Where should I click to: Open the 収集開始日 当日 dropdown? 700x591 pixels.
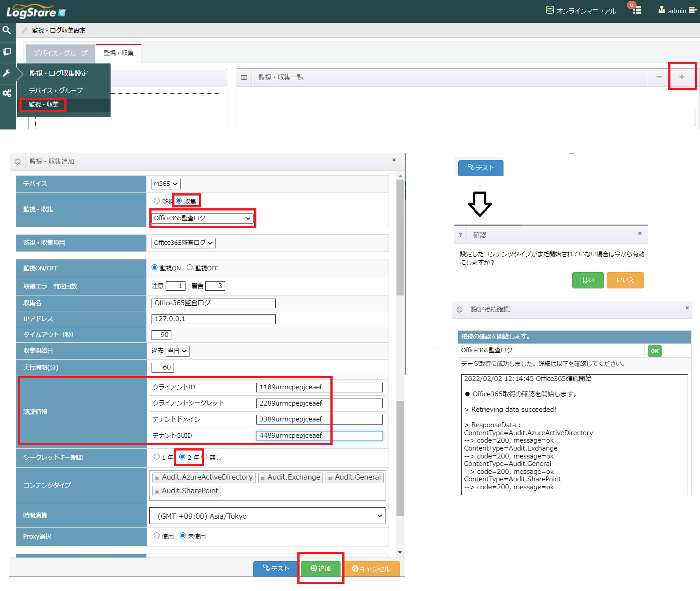[x=178, y=351]
